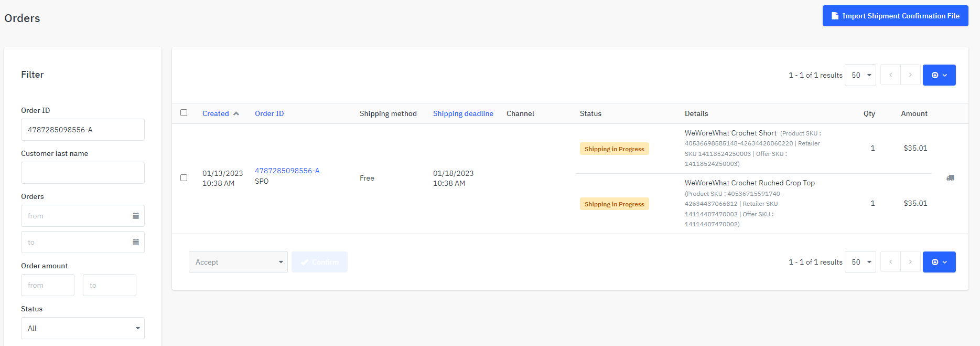
Task: Click the created date 01/13/2023 cell
Action: point(222,178)
